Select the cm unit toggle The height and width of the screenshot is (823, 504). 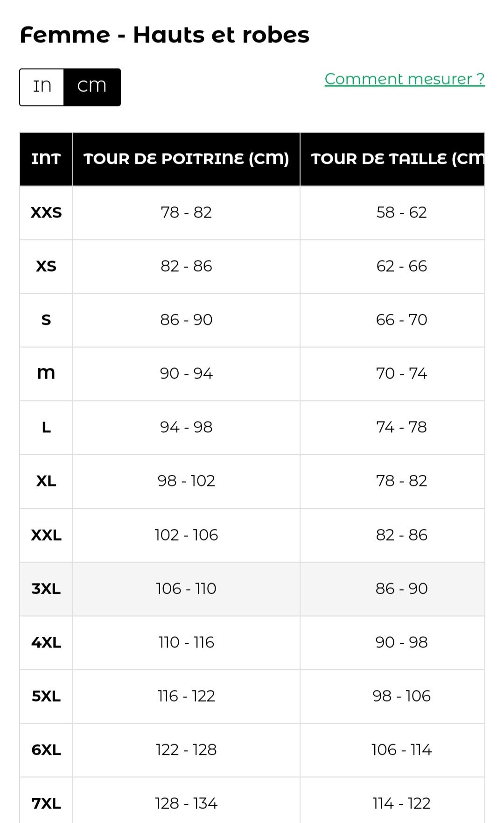[x=92, y=87]
